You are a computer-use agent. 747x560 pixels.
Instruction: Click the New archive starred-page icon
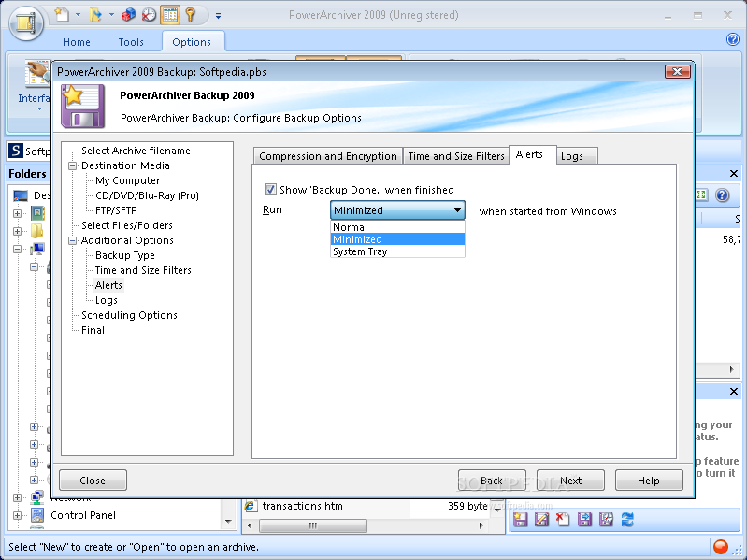tap(62, 15)
